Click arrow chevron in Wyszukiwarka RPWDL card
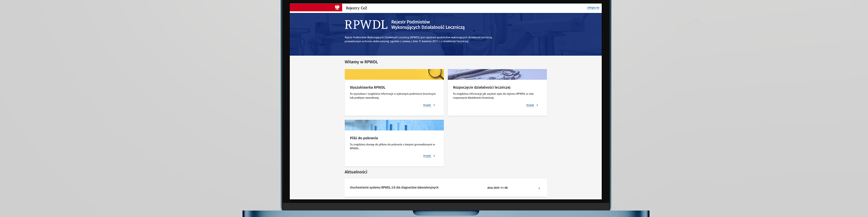868x217 pixels. pyautogui.click(x=434, y=105)
